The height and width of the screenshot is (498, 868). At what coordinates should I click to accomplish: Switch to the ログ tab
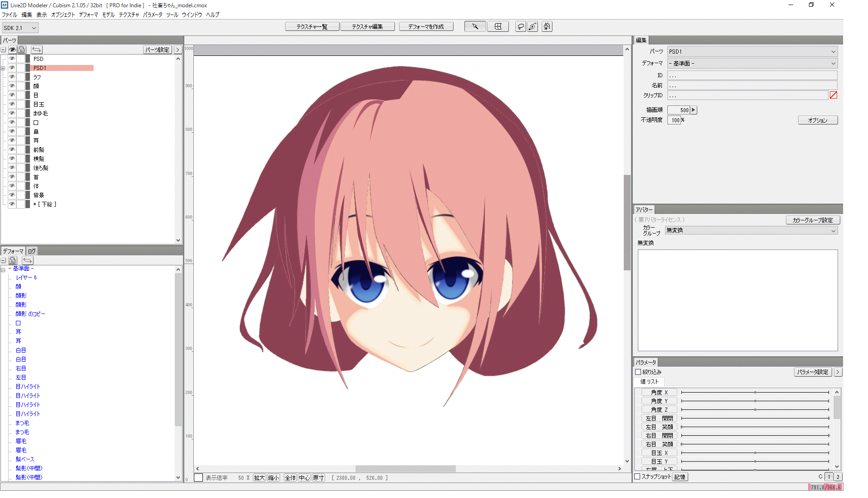pos(31,251)
